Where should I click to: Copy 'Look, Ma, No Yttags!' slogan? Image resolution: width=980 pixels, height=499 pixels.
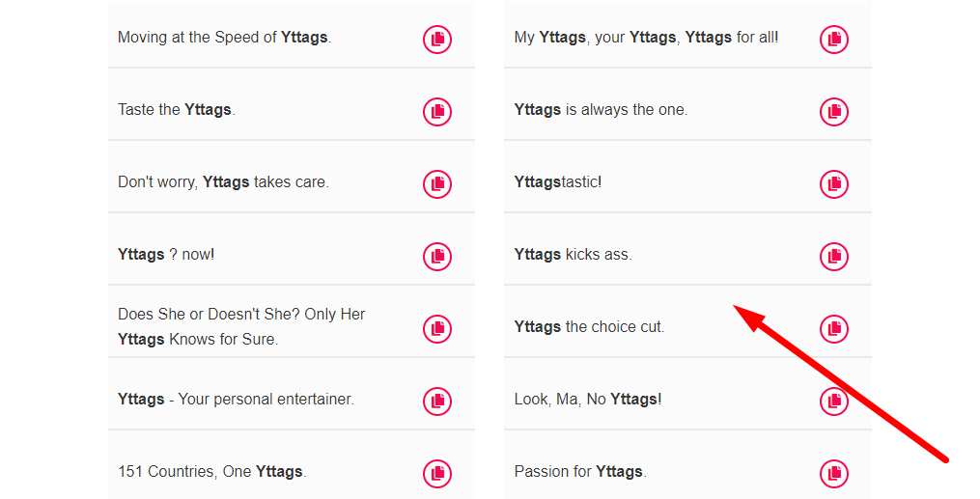[x=834, y=402]
